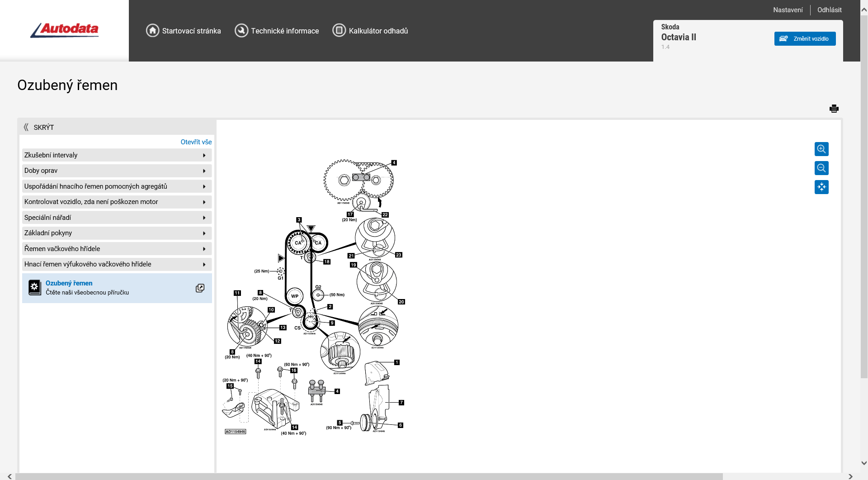Viewport: 868px width, 480px height.
Task: Click the gear book icon beside Ozubený řemen
Action: click(34, 288)
